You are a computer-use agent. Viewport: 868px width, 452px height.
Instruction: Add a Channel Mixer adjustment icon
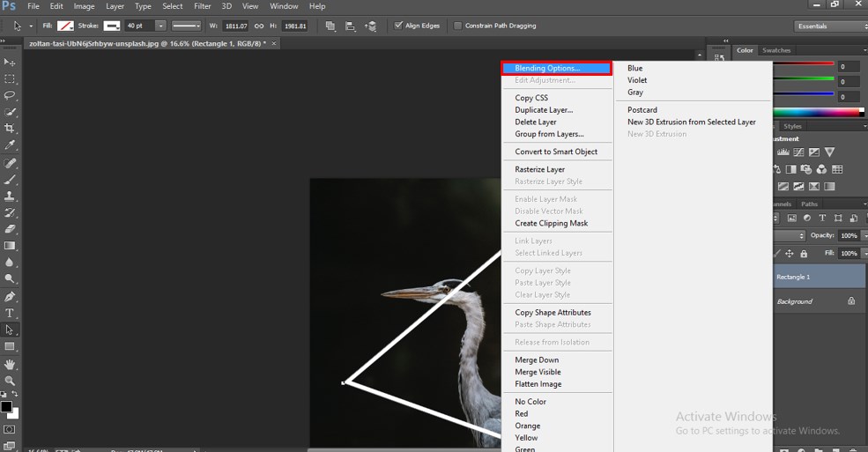(821, 169)
